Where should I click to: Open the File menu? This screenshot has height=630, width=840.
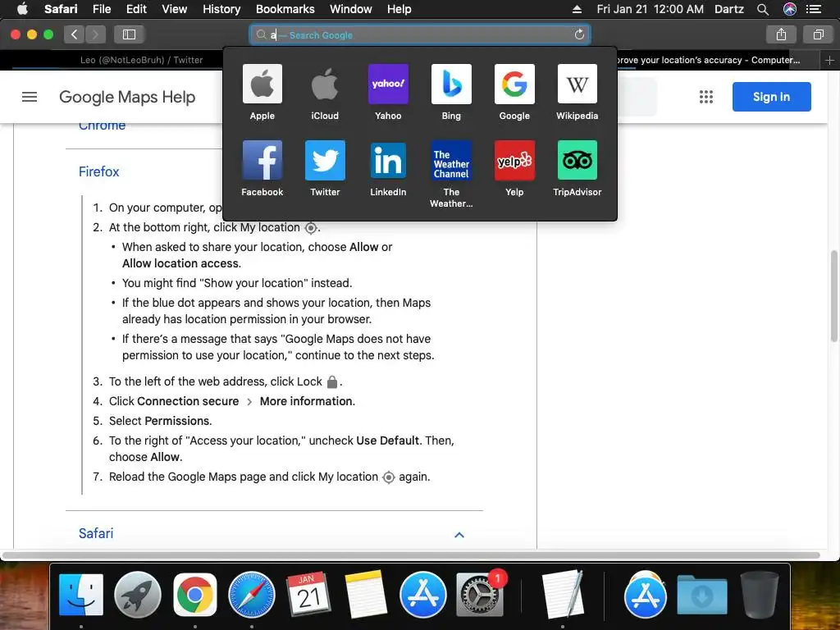(101, 9)
